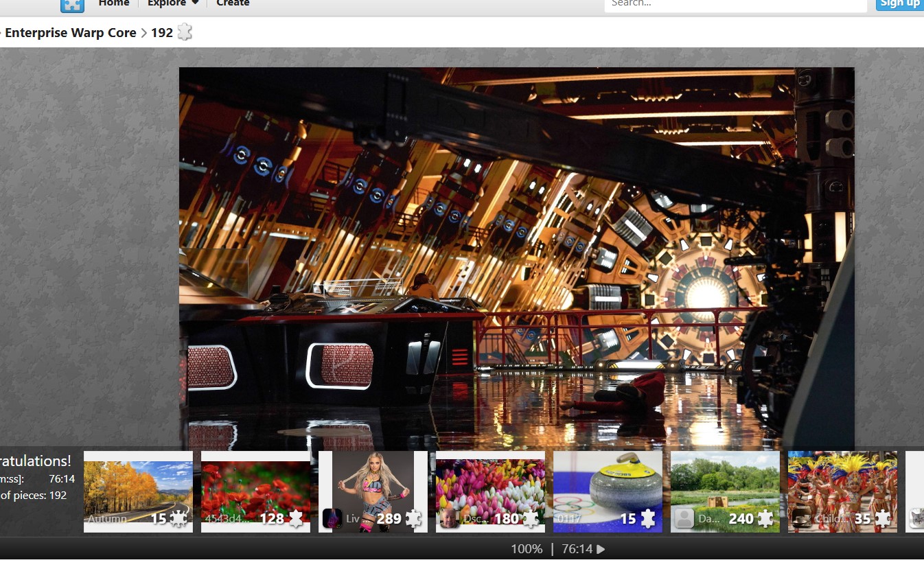Open the Explore dropdown menu
Viewport: 924px width, 569px height.
pyautogui.click(x=173, y=3)
